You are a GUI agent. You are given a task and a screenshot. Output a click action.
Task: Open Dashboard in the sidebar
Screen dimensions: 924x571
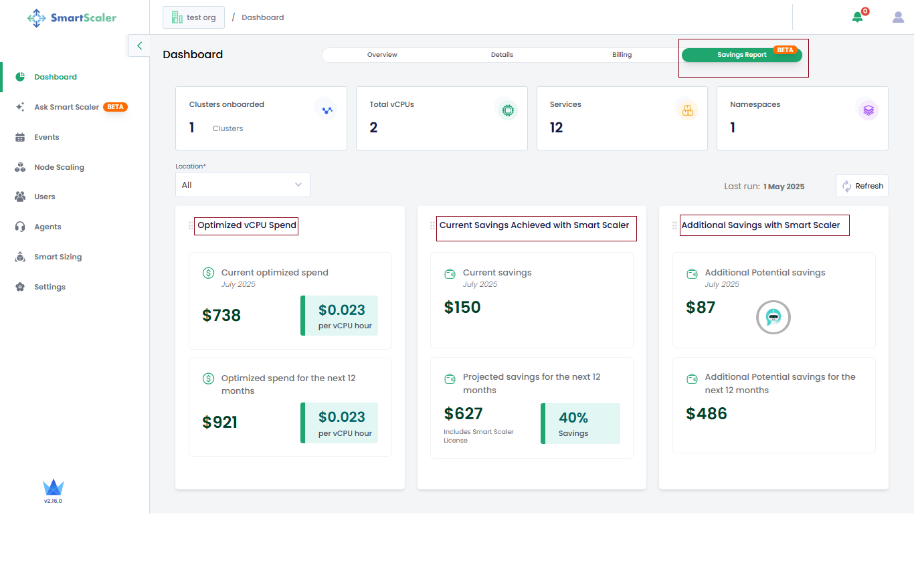tap(56, 77)
